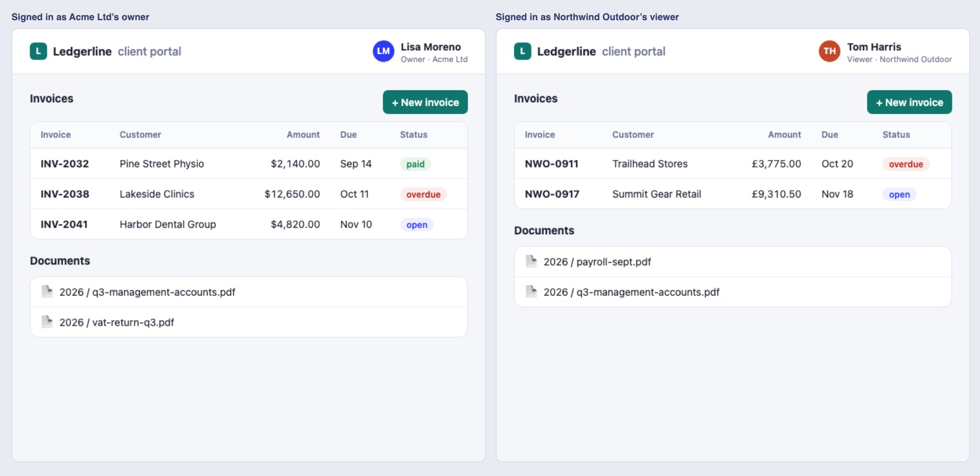Click the $12,650.00 amount
Screen dimensions: 980x476
click(292, 194)
